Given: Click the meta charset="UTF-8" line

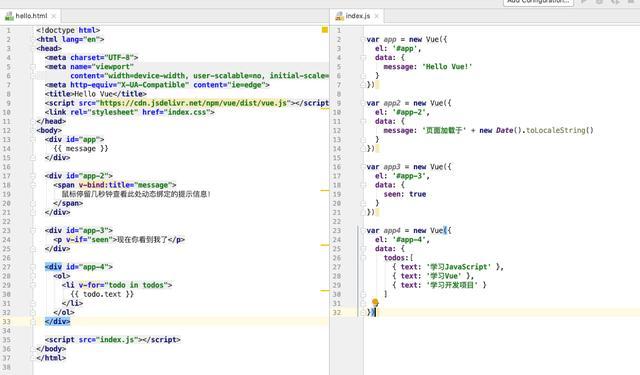Looking at the screenshot, I should tap(91, 58).
